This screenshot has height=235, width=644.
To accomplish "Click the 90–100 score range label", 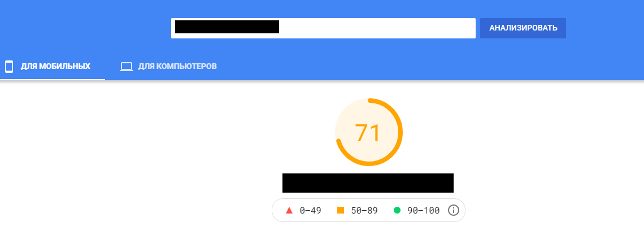I will point(423,211).
